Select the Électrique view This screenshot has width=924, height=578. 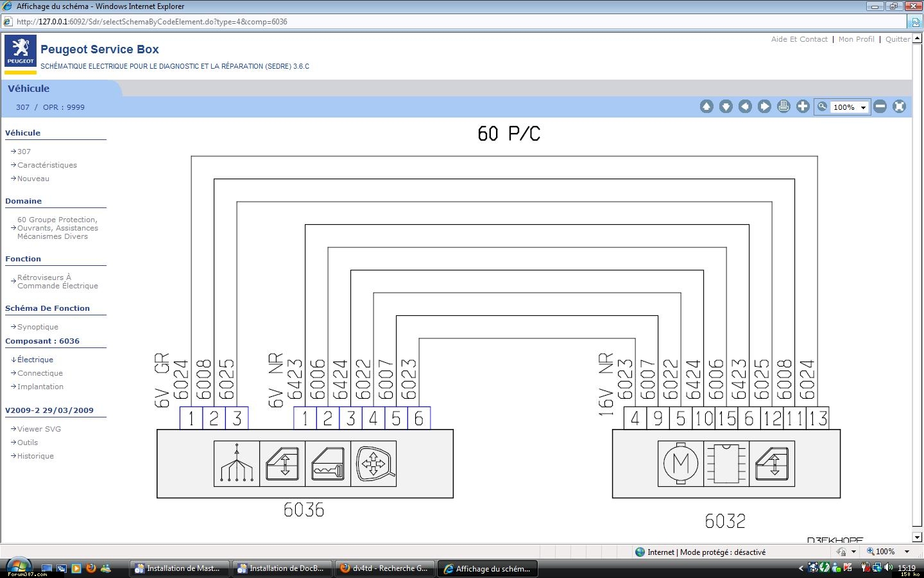click(35, 360)
